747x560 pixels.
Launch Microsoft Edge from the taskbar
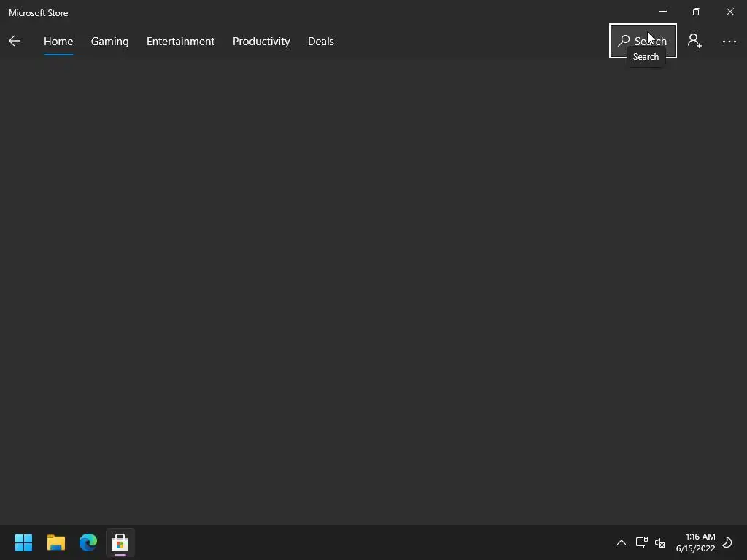88,542
